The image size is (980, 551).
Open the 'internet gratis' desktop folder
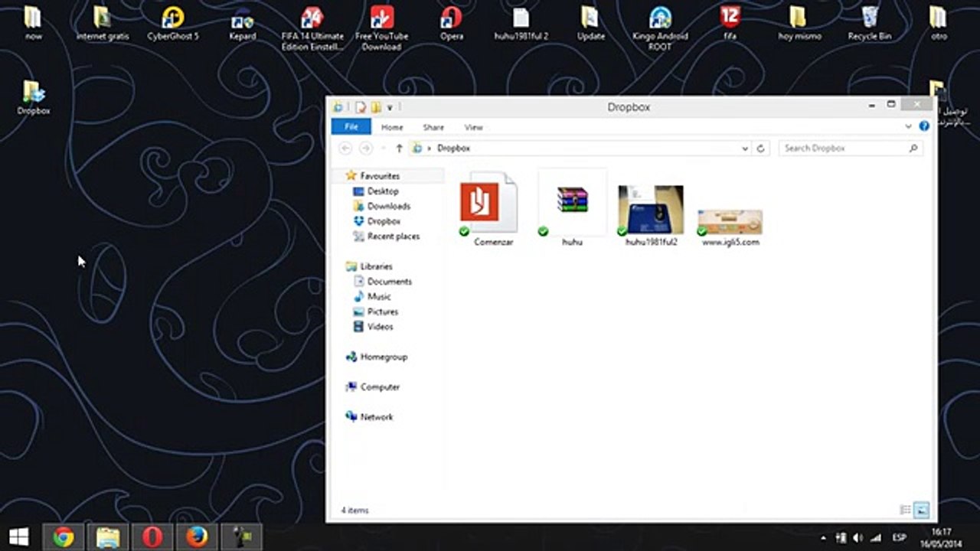(103, 23)
